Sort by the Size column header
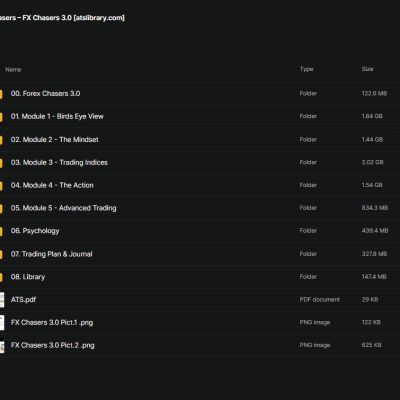 367,69
